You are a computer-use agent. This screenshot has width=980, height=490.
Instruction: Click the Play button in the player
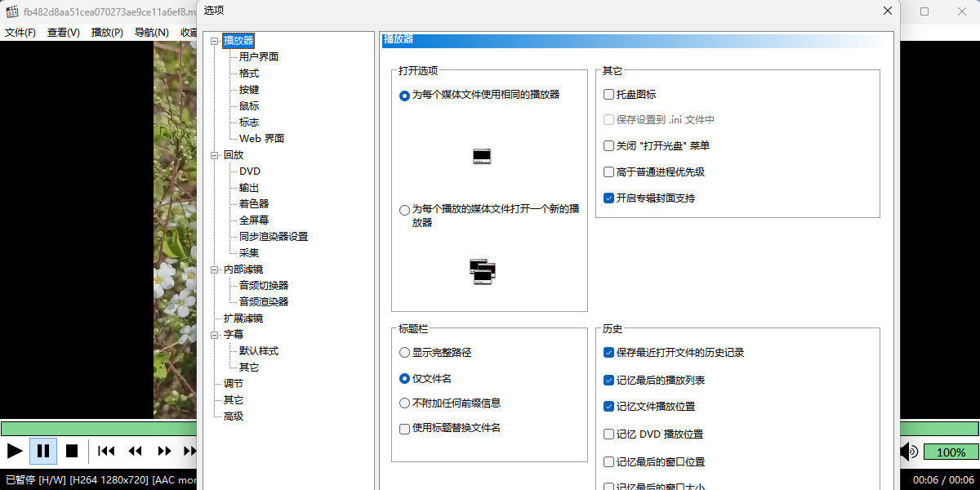[x=15, y=451]
